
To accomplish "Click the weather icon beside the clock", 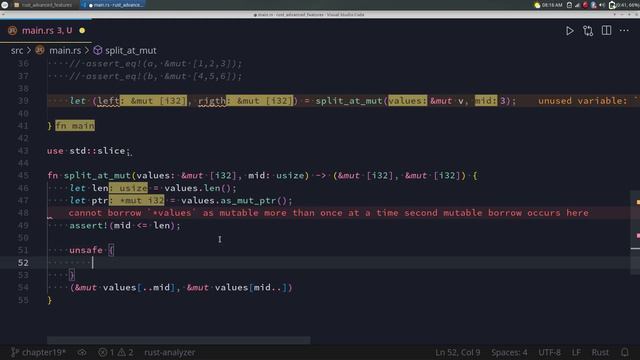I will pyautogui.click(x=538, y=5).
